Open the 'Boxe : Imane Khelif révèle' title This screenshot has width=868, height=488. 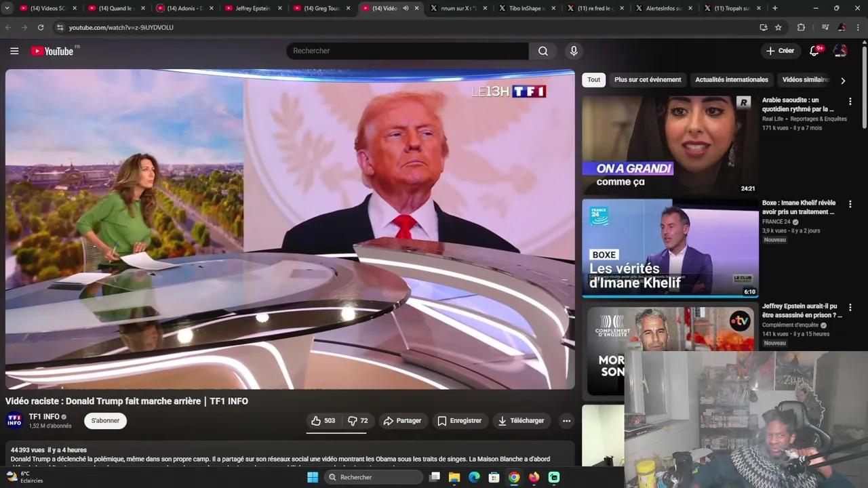(799, 207)
